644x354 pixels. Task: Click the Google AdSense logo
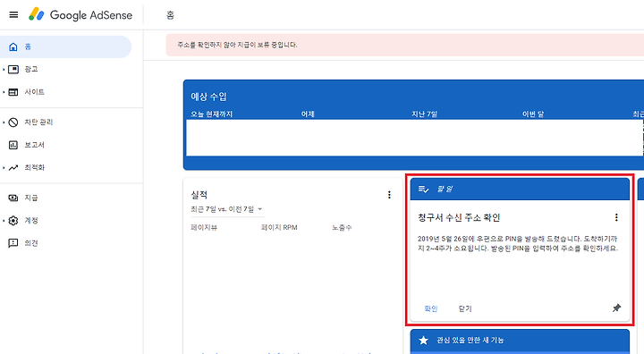tap(80, 15)
